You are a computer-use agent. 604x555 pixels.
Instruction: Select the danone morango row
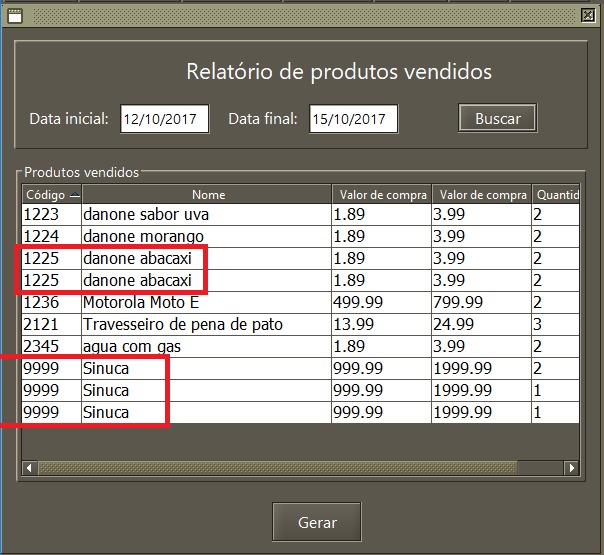300,236
